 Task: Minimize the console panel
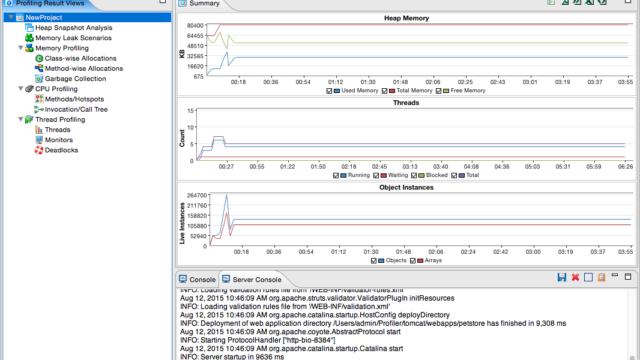(615, 276)
